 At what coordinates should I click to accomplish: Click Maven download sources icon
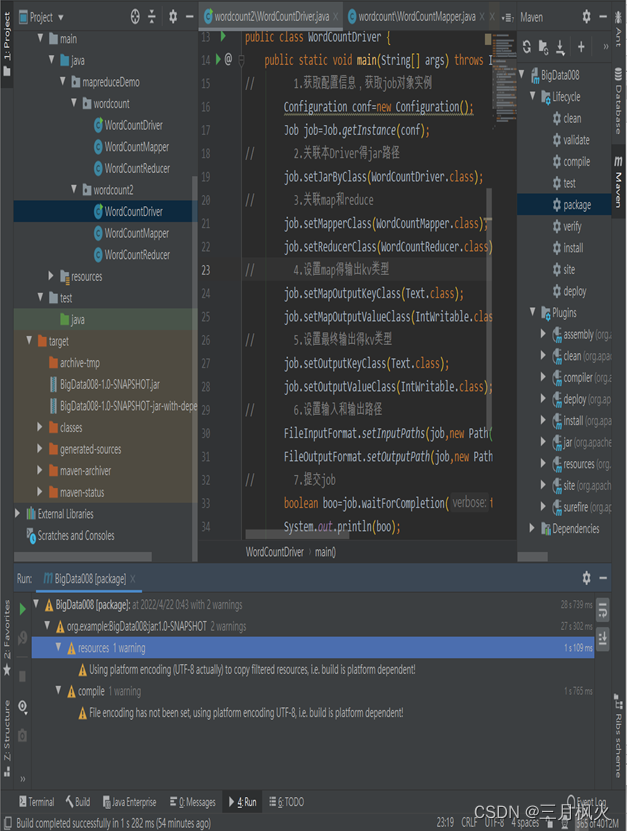point(560,47)
